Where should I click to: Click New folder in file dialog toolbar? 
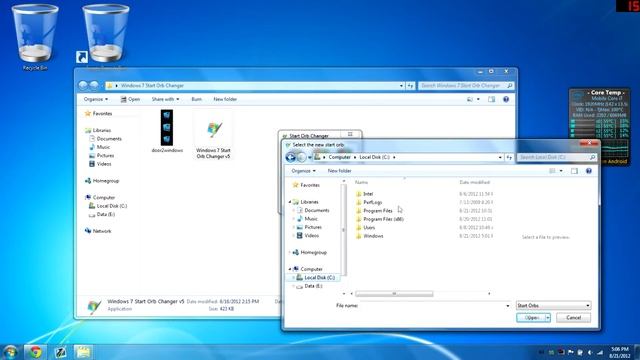coord(339,171)
